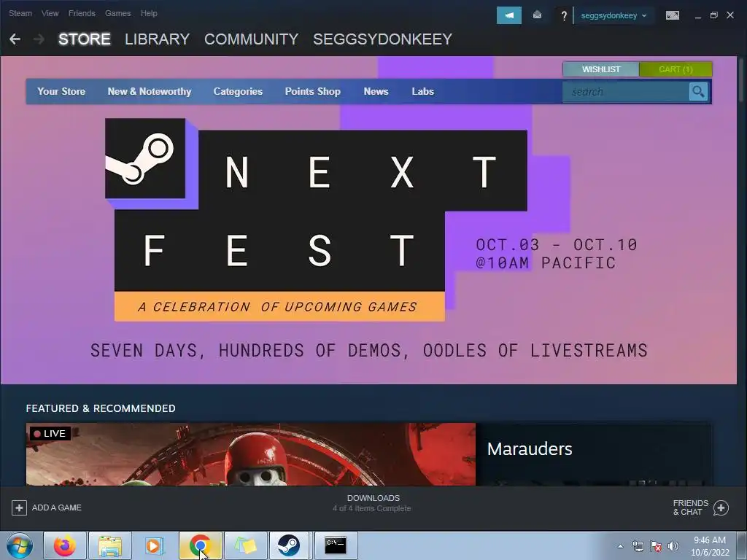
Task: Open File Explorer from the taskbar
Action: pyautogui.click(x=110, y=545)
